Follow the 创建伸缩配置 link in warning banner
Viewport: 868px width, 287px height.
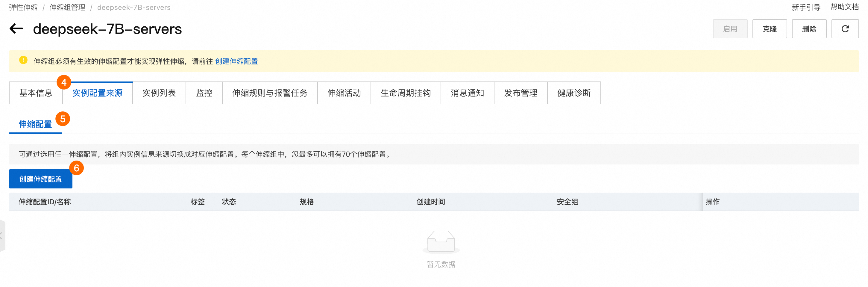coord(236,61)
